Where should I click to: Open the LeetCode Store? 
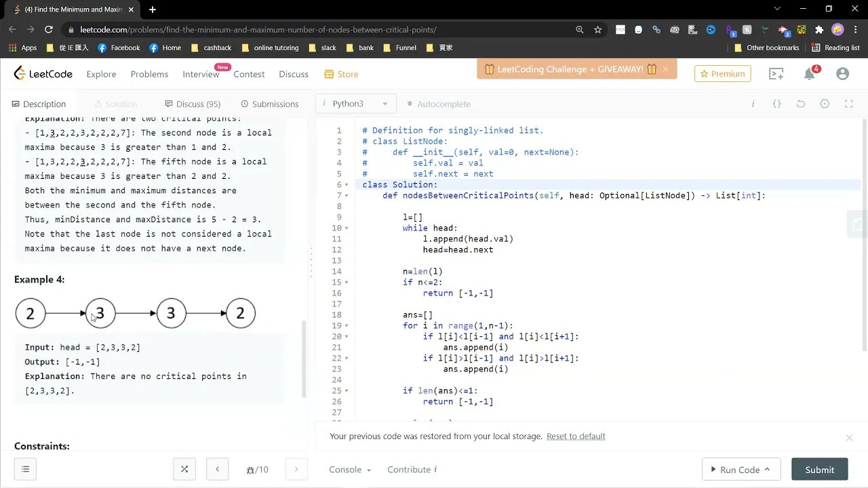click(341, 74)
